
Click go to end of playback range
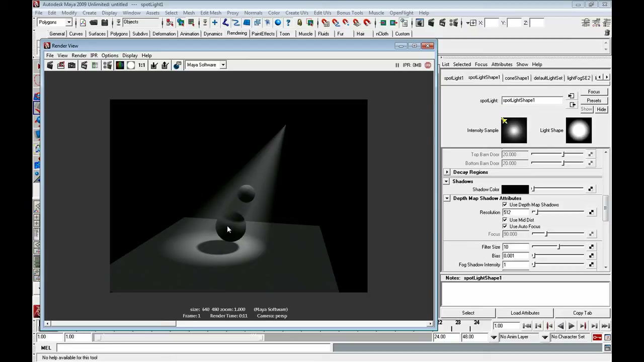pyautogui.click(x=605, y=326)
